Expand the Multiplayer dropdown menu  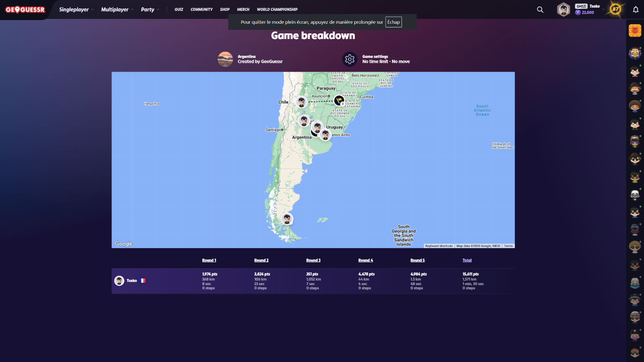pos(117,10)
